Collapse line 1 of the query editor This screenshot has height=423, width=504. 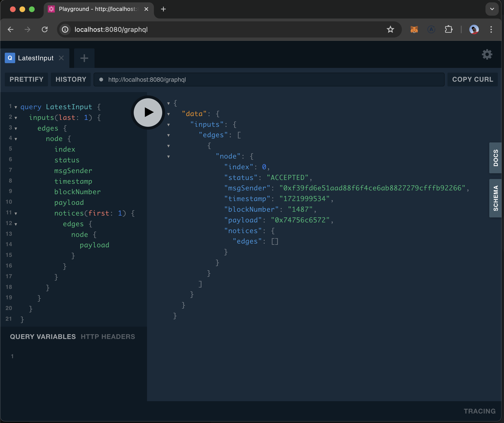pyautogui.click(x=16, y=108)
